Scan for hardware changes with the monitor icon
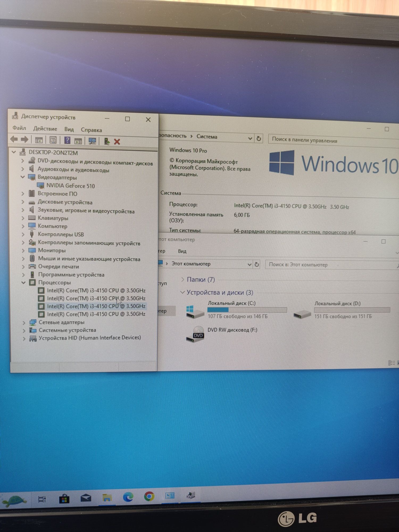The width and height of the screenshot is (399, 532). click(x=92, y=141)
